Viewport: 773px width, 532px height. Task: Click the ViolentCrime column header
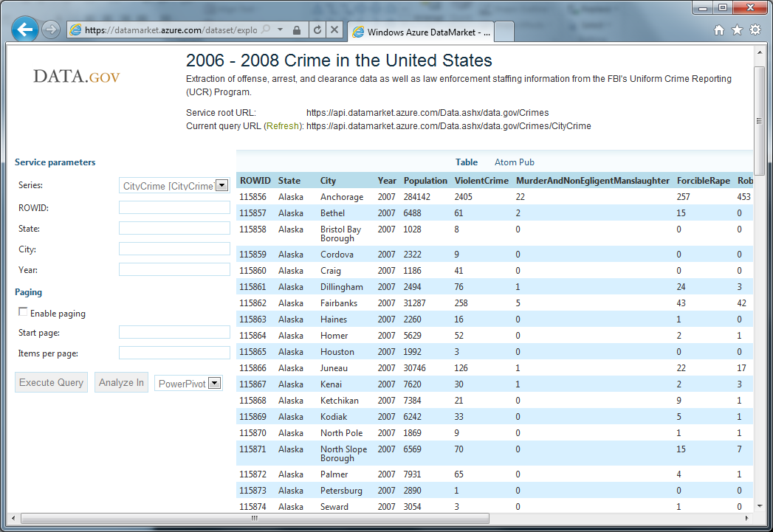click(481, 181)
